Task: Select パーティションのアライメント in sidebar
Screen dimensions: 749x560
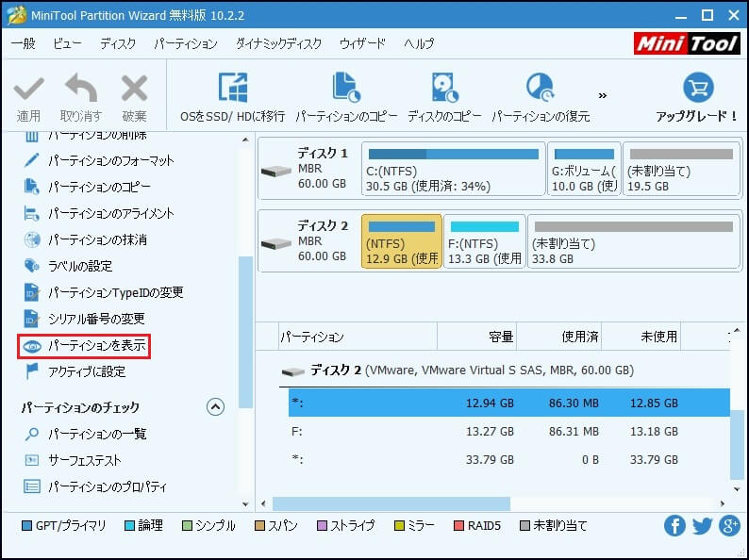Action: pyautogui.click(x=98, y=213)
